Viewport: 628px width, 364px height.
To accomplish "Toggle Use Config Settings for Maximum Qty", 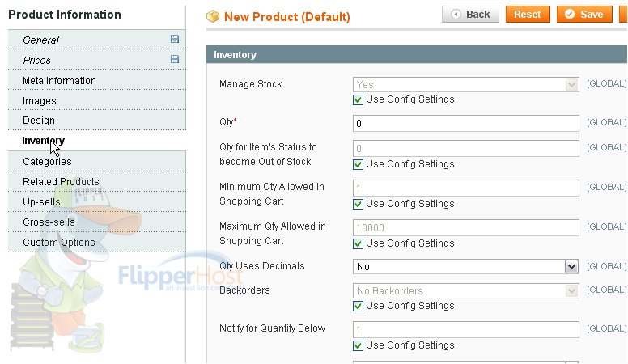I will click(358, 243).
